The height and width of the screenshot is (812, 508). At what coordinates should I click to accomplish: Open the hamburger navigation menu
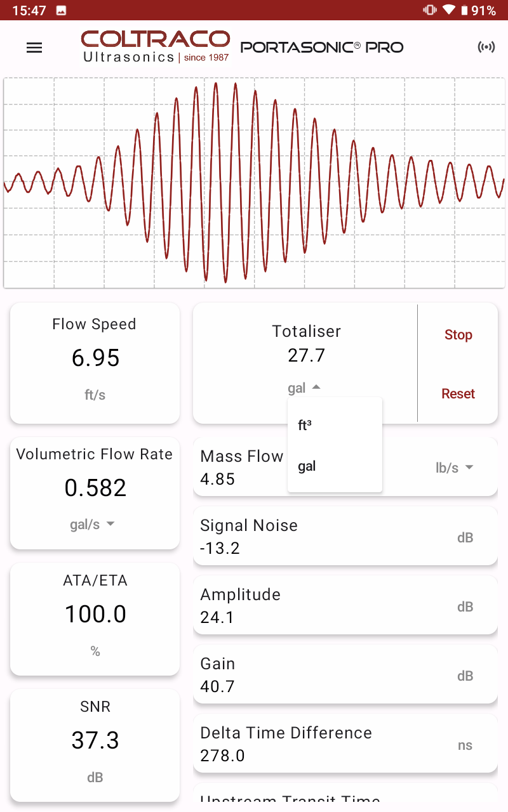coord(34,48)
